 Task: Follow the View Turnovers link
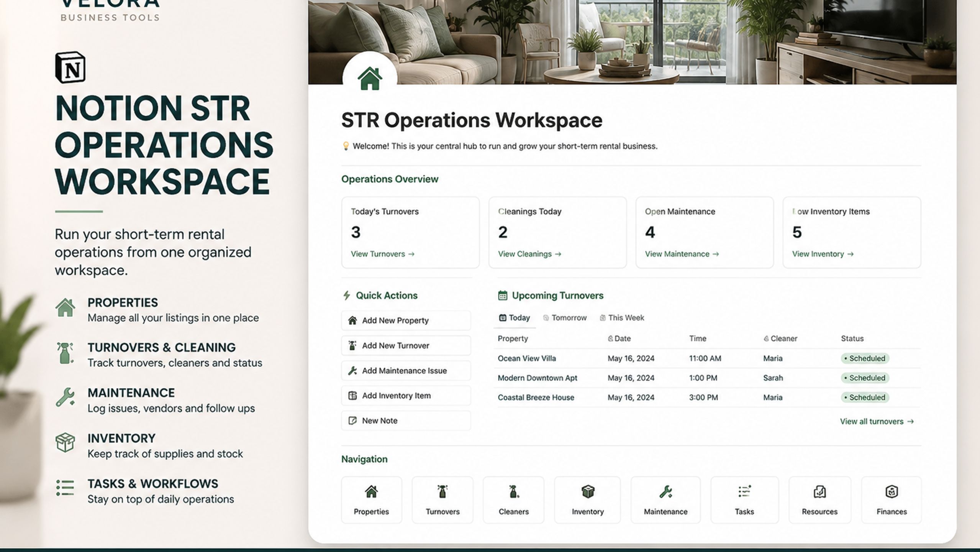pos(383,254)
